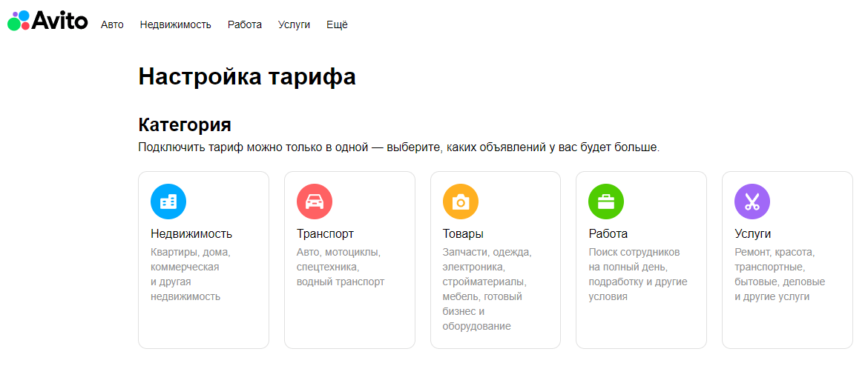The image size is (868, 366).
Task: Select the Услуги category card title
Action: pyautogui.click(x=752, y=234)
